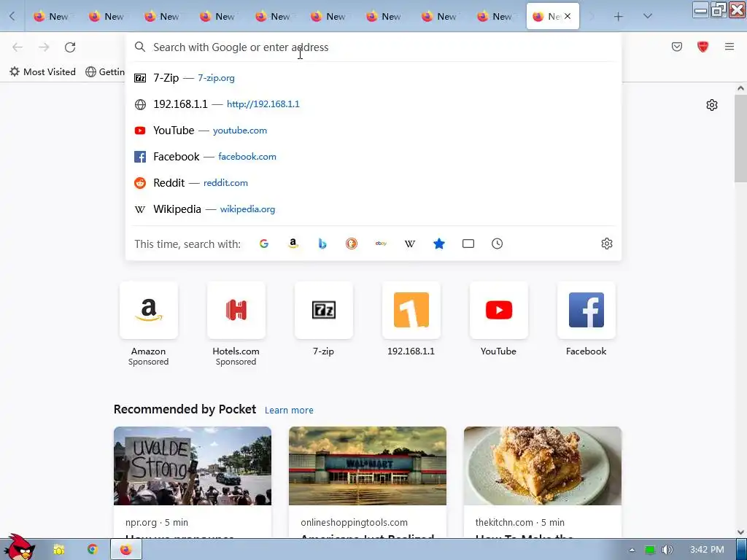The image size is (747, 560).
Task: Switch to the second New Tab
Action: click(x=107, y=17)
